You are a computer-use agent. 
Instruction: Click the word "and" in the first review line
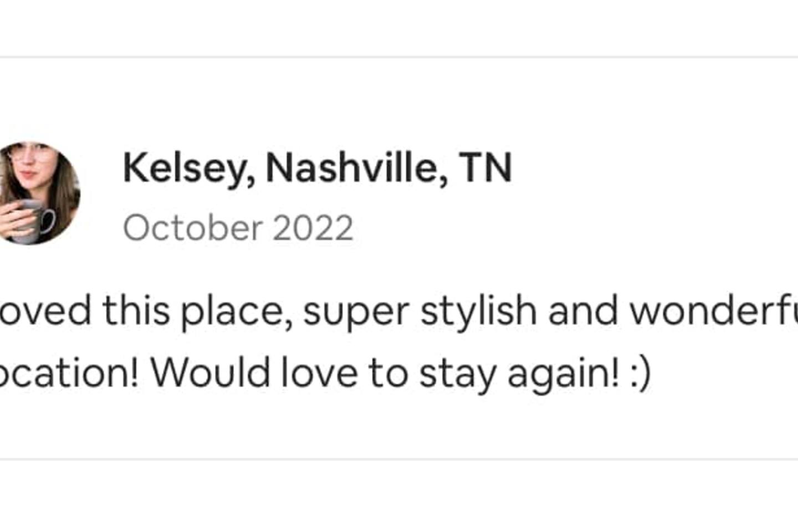[x=582, y=311]
